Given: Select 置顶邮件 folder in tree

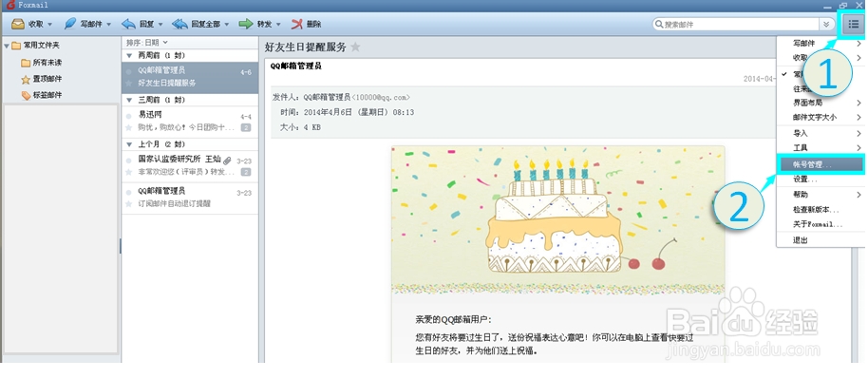Looking at the screenshot, I should click(47, 79).
